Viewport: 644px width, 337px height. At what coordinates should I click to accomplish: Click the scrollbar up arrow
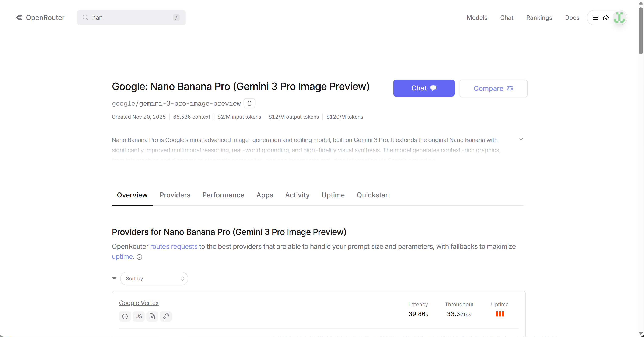coord(641,3)
